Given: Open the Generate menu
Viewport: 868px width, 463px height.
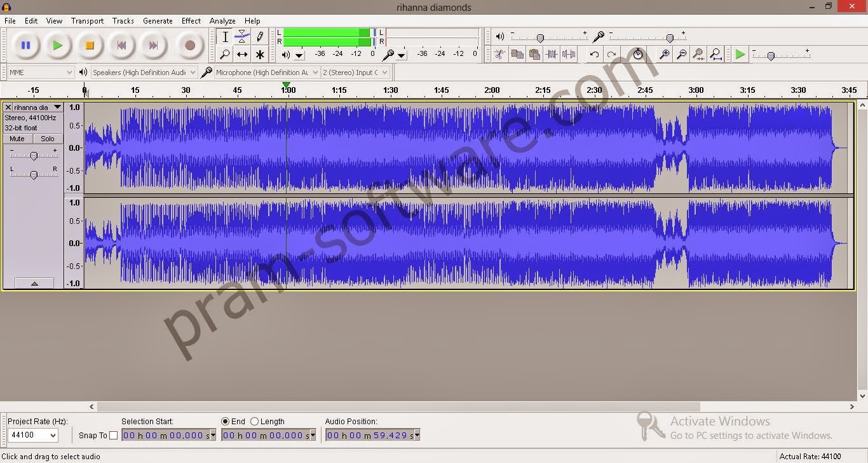Looking at the screenshot, I should [x=158, y=21].
